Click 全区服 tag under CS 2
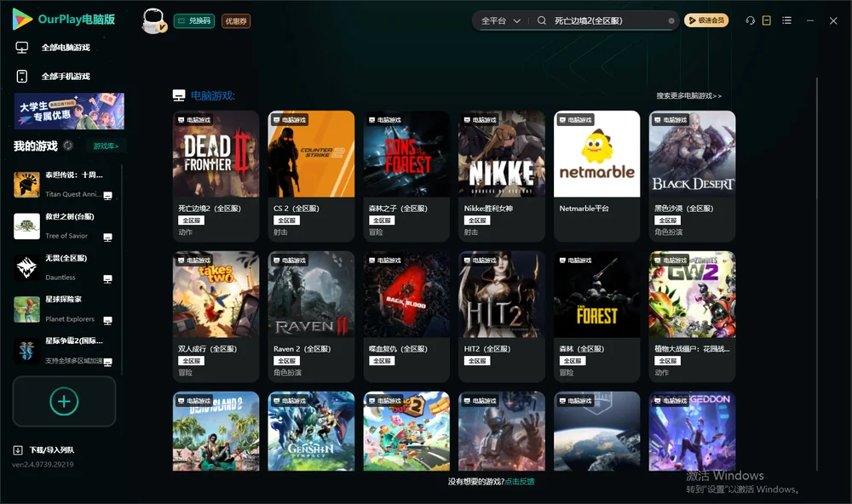The image size is (852, 504). pyautogui.click(x=286, y=220)
